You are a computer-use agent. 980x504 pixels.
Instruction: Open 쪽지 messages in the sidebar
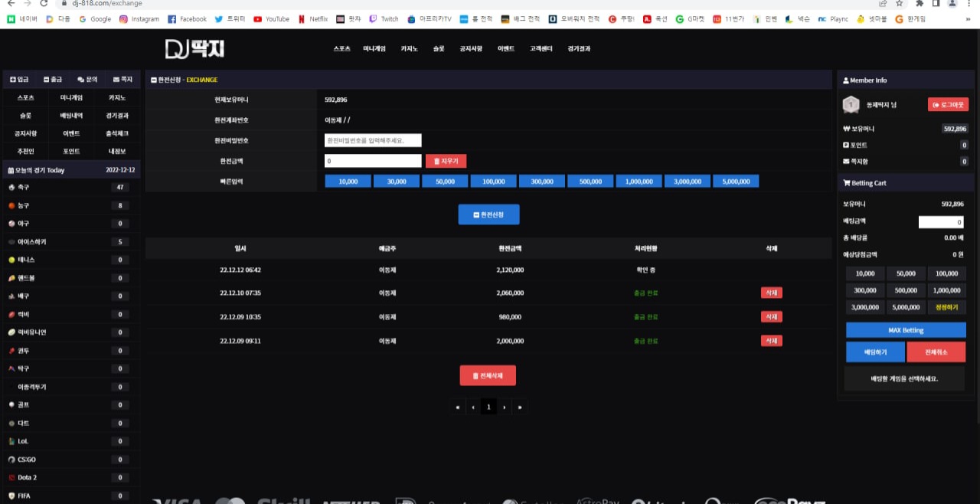point(122,80)
